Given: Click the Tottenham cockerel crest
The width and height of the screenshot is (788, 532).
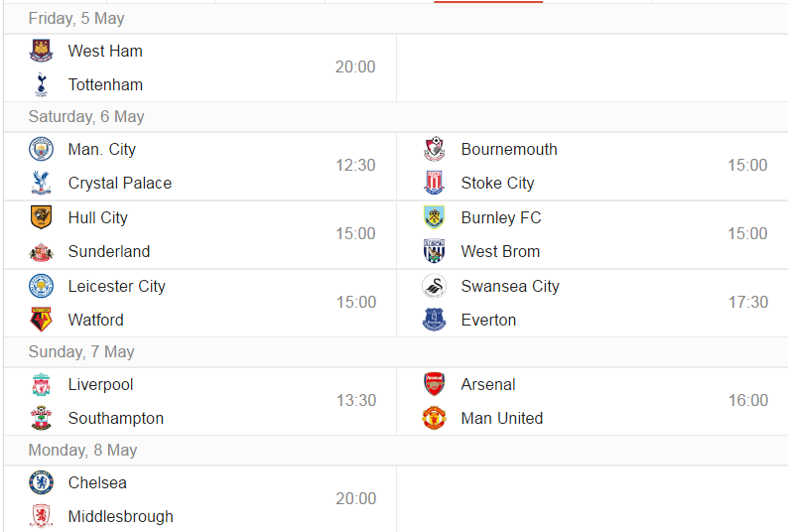Looking at the screenshot, I should (42, 84).
